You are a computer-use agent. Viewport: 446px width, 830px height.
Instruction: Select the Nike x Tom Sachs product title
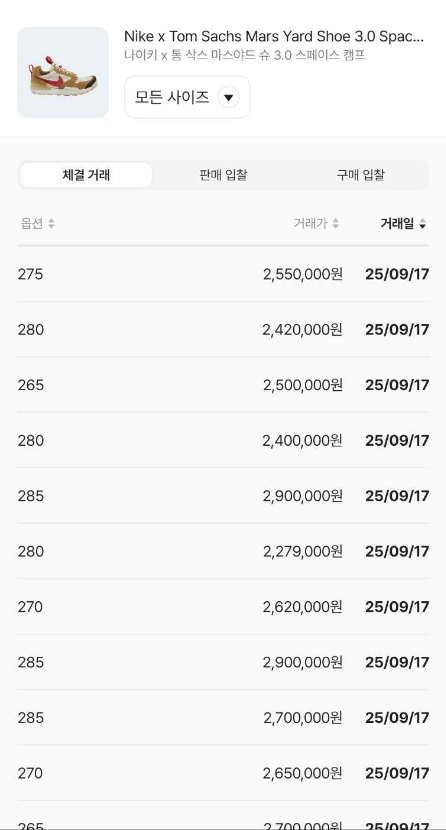[x=274, y=37]
